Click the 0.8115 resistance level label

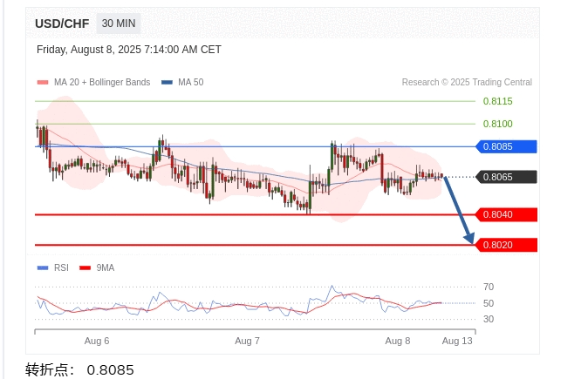click(x=497, y=101)
